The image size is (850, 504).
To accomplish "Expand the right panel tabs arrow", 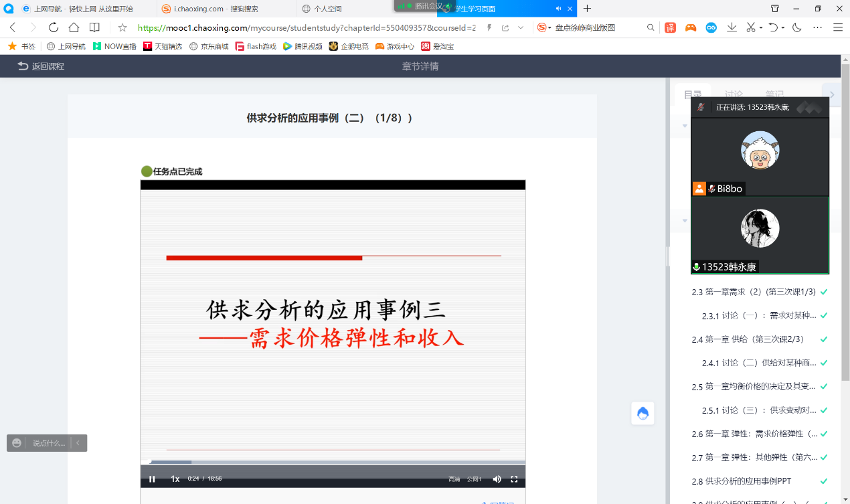I will coord(831,94).
